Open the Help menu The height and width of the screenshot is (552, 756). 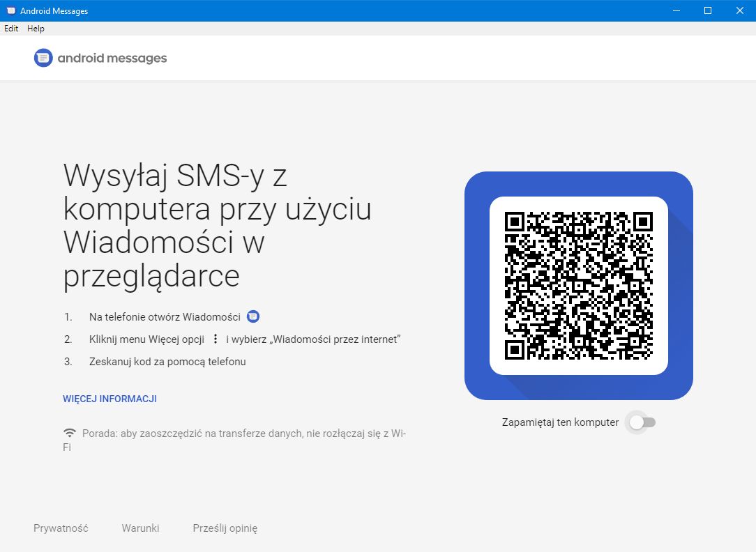point(36,29)
